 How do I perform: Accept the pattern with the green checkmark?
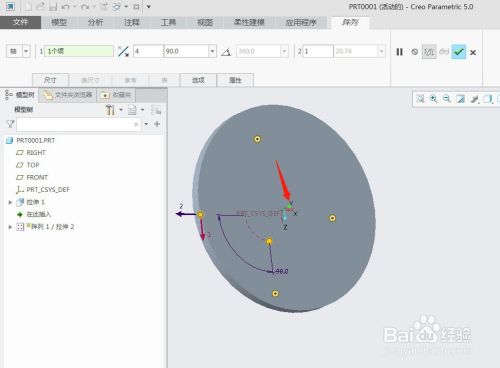point(459,52)
